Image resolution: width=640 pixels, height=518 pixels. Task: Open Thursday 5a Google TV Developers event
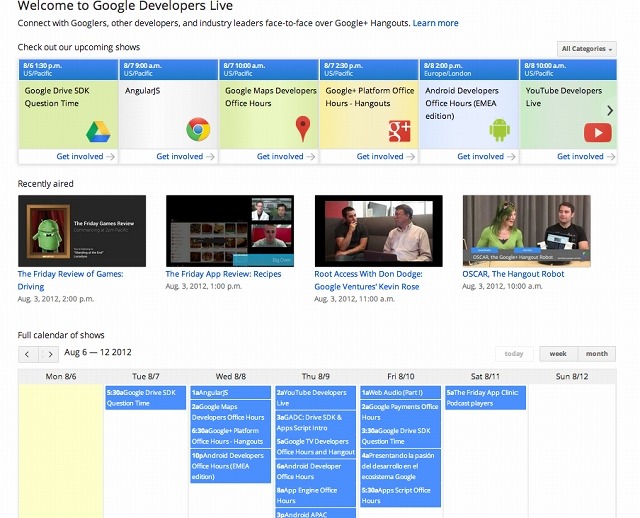pos(316,447)
